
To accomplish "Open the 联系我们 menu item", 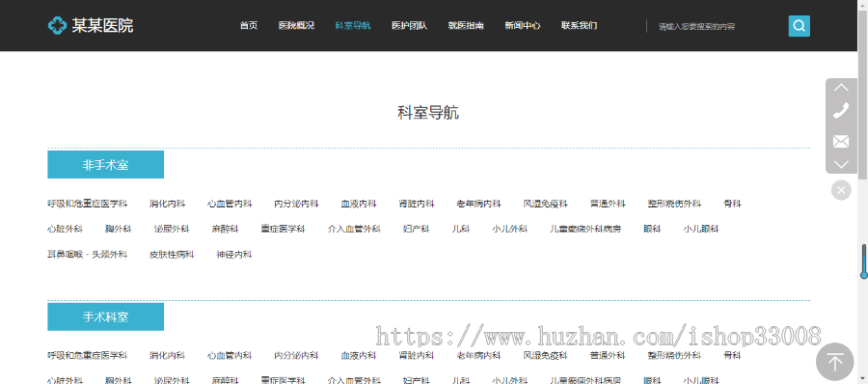I will [x=579, y=25].
